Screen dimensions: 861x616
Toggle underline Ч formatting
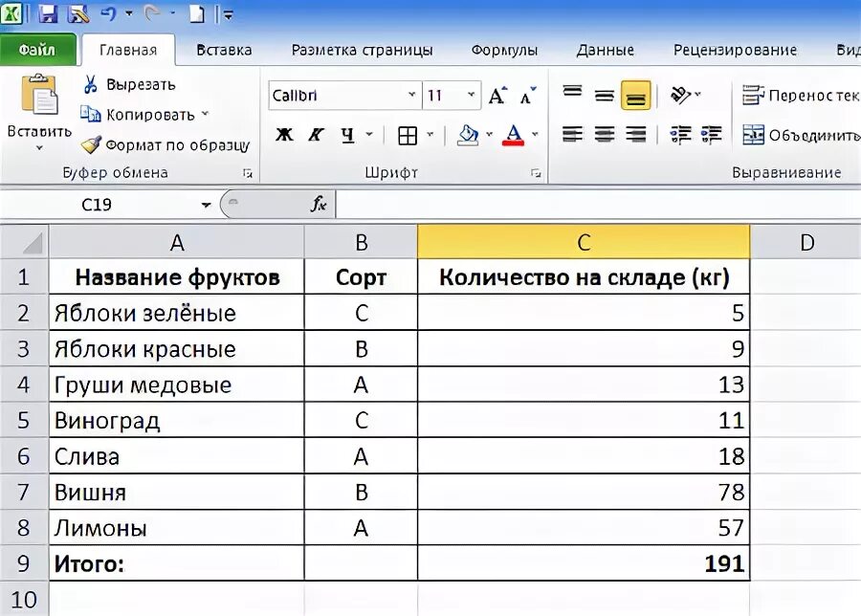(348, 135)
